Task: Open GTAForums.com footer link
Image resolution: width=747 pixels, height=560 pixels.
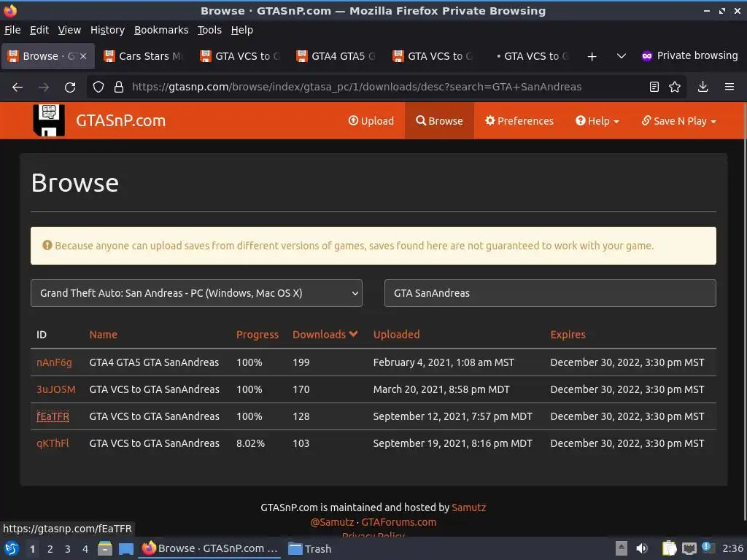Action: pyautogui.click(x=399, y=522)
